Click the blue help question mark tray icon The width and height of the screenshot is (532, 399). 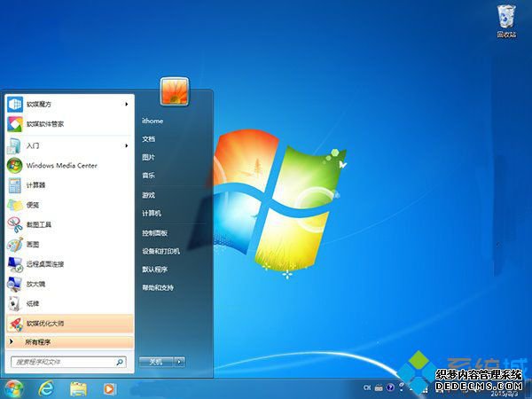pyautogui.click(x=390, y=387)
